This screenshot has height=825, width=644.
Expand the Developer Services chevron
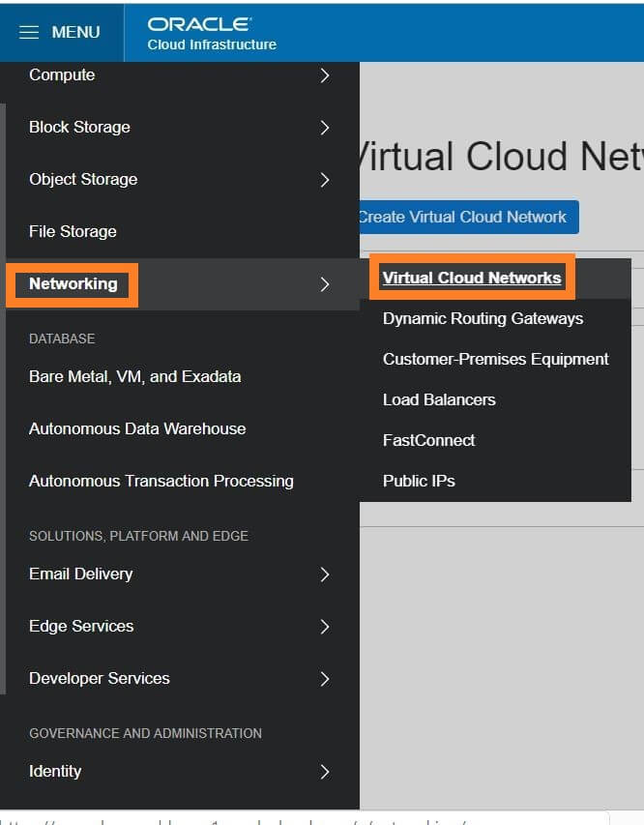[325, 679]
